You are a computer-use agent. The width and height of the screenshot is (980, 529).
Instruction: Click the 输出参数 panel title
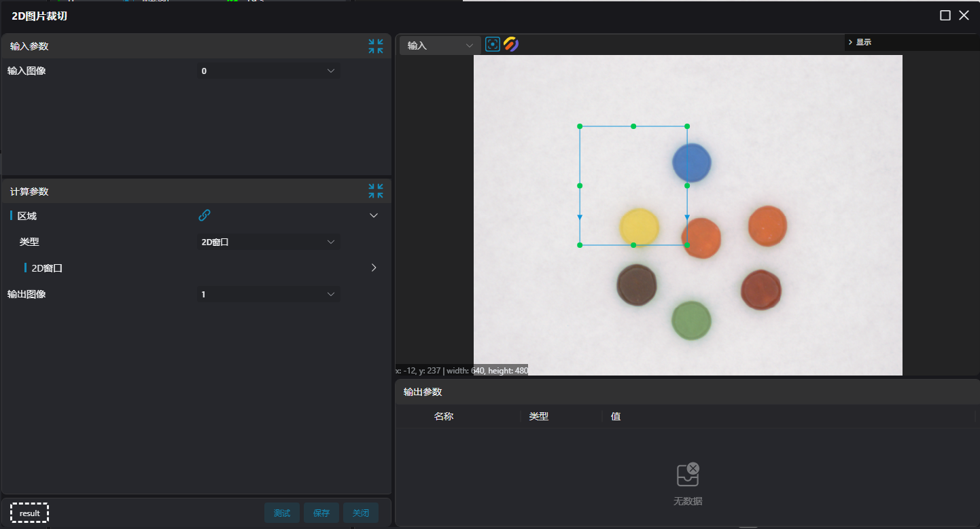pos(423,392)
